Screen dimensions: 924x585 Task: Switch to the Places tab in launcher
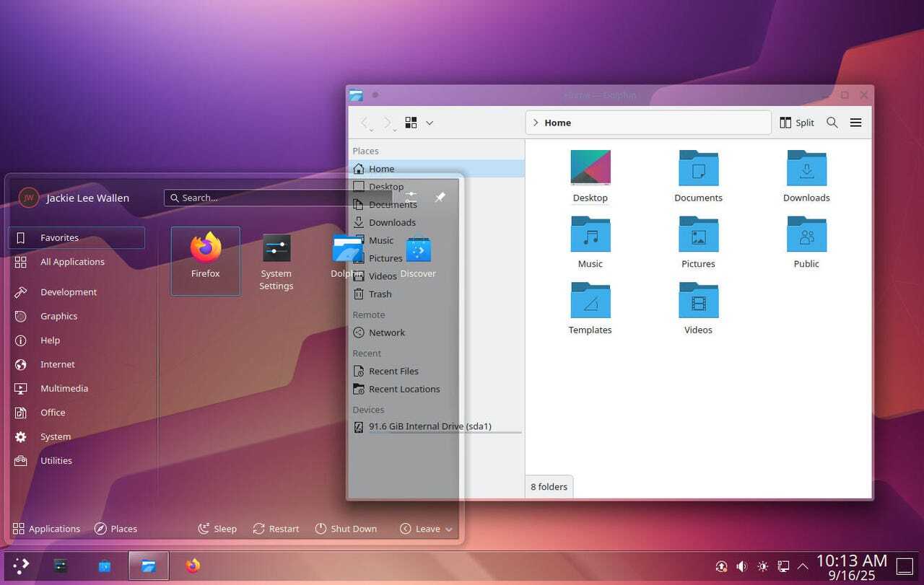point(115,528)
